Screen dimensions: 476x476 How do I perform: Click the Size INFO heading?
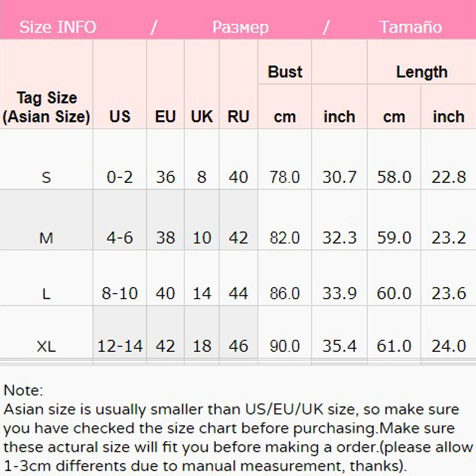click(x=57, y=27)
